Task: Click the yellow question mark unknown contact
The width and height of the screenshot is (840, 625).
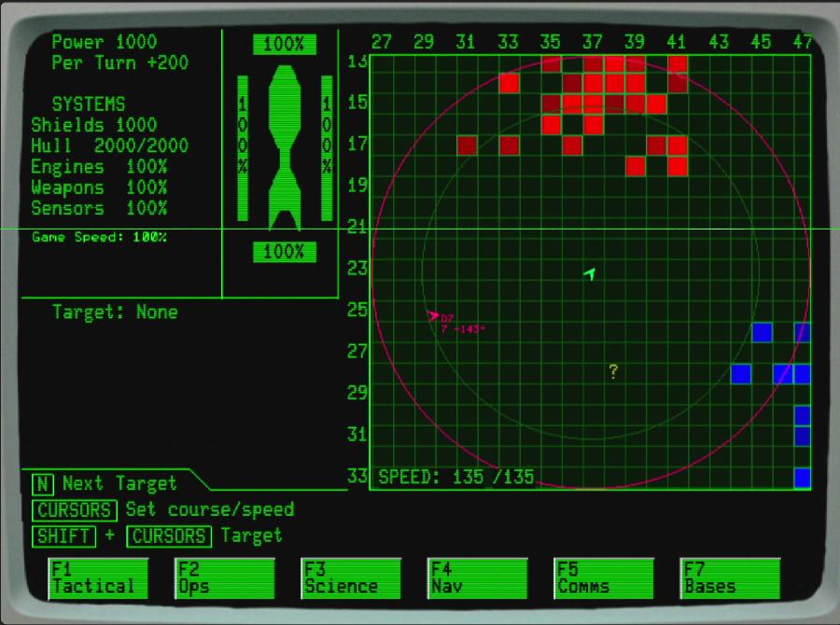Action: coord(613,372)
